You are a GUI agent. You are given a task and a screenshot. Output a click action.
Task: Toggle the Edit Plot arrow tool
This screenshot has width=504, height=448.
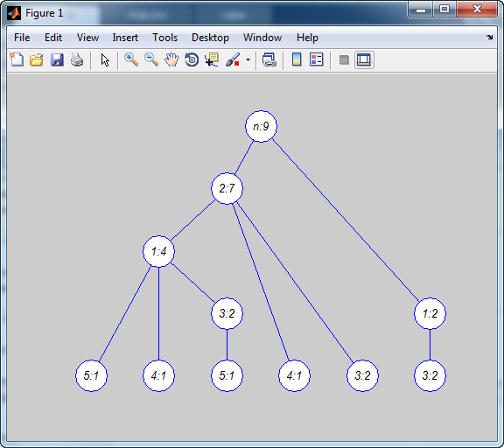click(105, 59)
